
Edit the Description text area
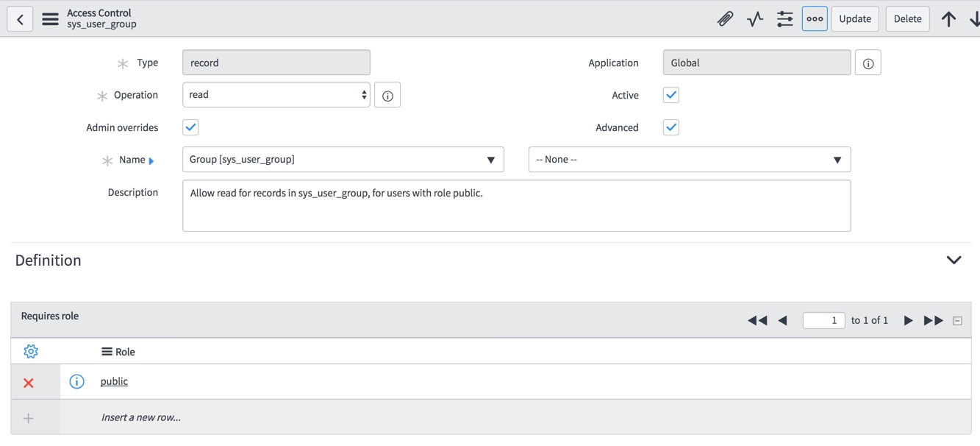pyautogui.click(x=517, y=206)
